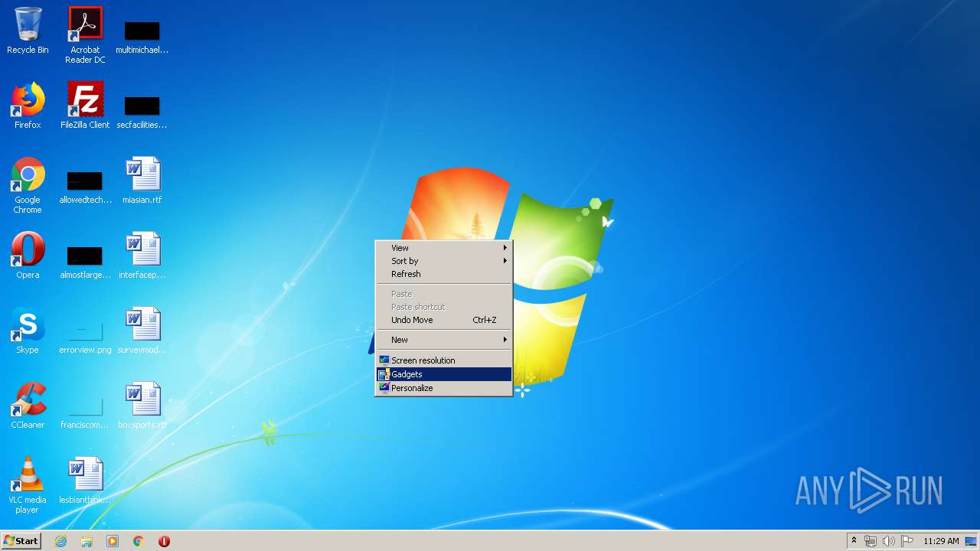Show hidden tray icons arrow
The height and width of the screenshot is (551, 980).
pos(854,541)
